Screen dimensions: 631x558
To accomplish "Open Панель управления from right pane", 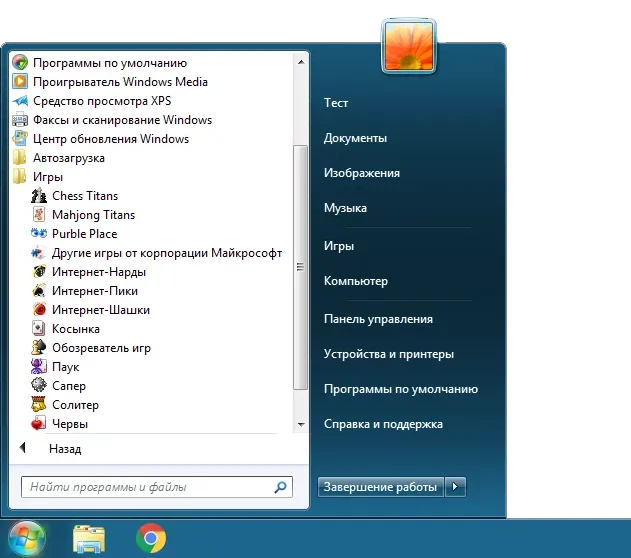I will pyautogui.click(x=378, y=319).
